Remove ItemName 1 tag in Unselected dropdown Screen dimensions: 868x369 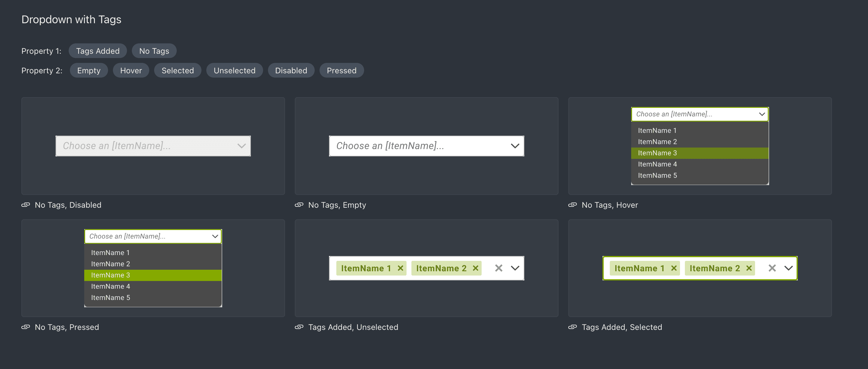point(400,268)
